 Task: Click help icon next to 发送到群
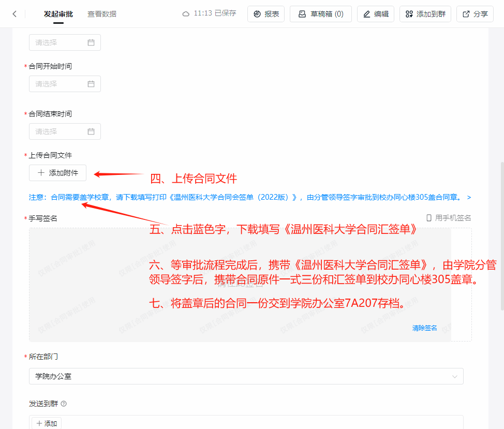[x=64, y=404]
